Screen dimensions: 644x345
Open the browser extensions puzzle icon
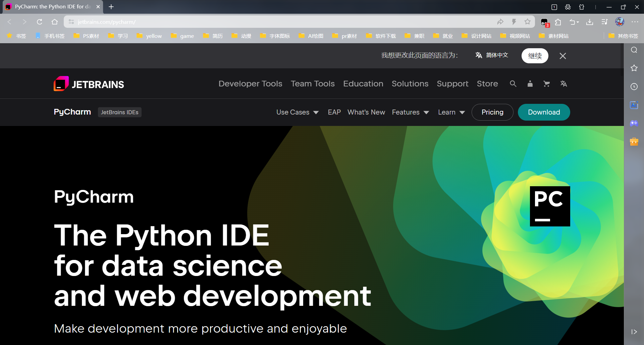point(558,22)
